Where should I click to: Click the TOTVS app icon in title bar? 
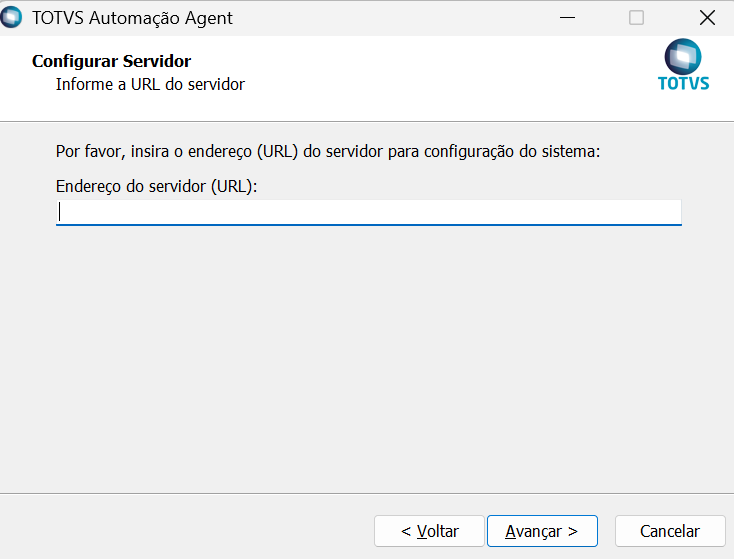tap(13, 18)
